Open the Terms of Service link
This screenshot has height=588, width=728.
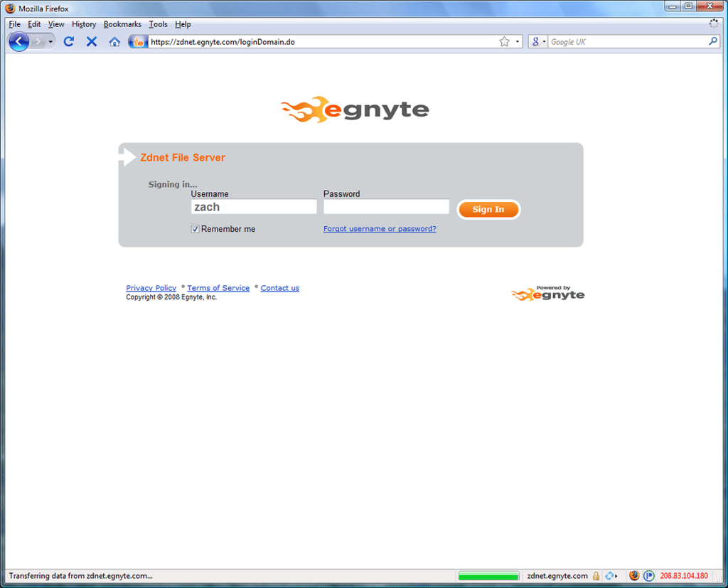[218, 288]
